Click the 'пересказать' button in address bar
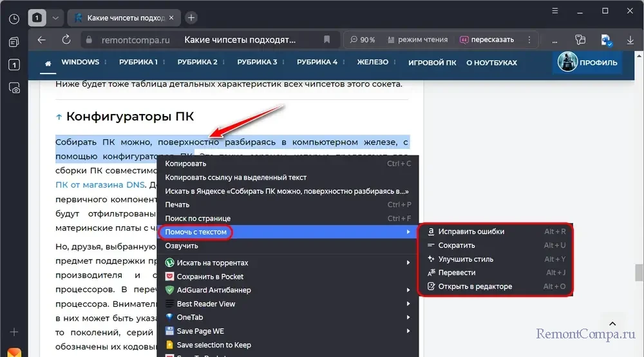 (x=487, y=39)
